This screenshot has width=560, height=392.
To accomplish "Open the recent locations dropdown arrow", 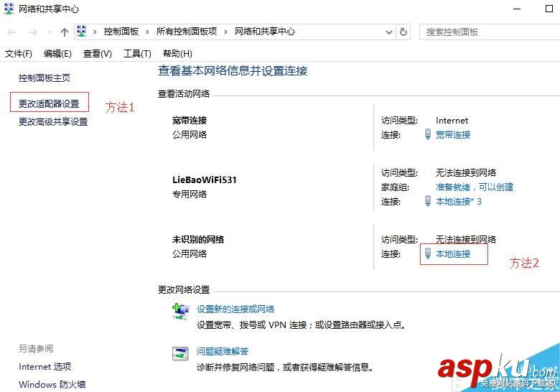I will click(50, 32).
